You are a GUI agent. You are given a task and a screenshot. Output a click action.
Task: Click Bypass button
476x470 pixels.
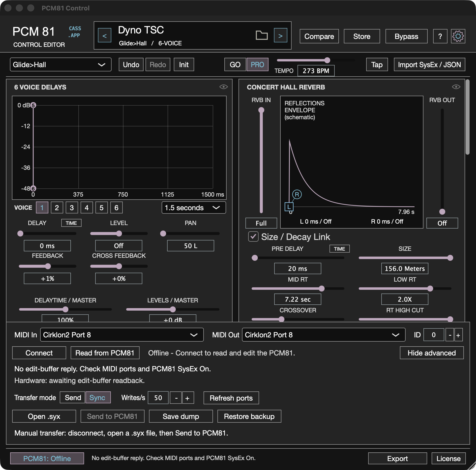click(406, 36)
